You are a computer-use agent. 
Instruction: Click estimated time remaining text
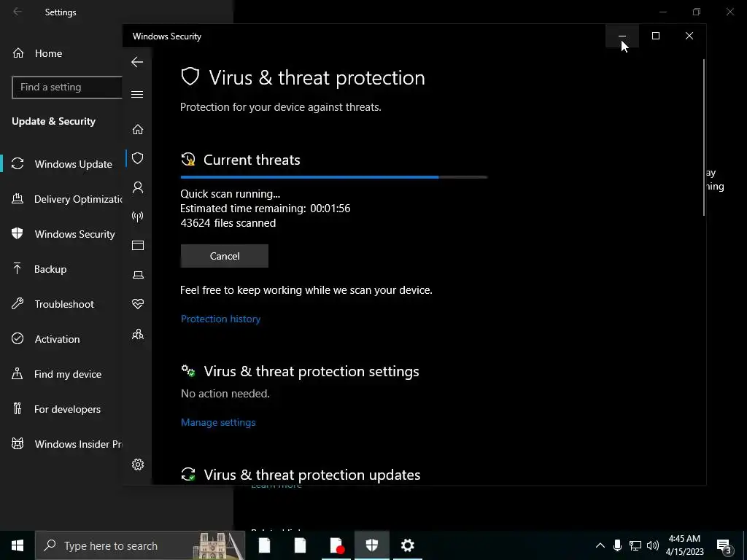[x=266, y=208]
